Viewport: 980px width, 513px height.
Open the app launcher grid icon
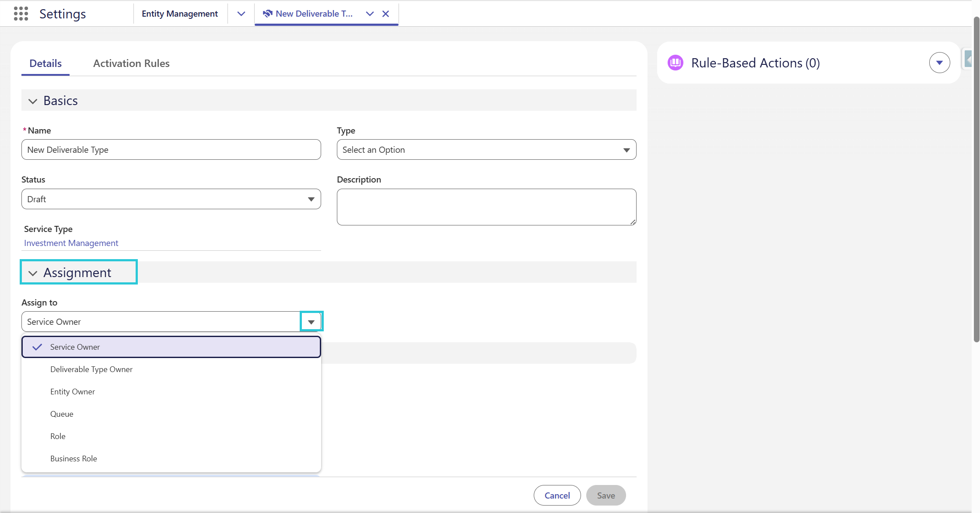pyautogui.click(x=21, y=14)
